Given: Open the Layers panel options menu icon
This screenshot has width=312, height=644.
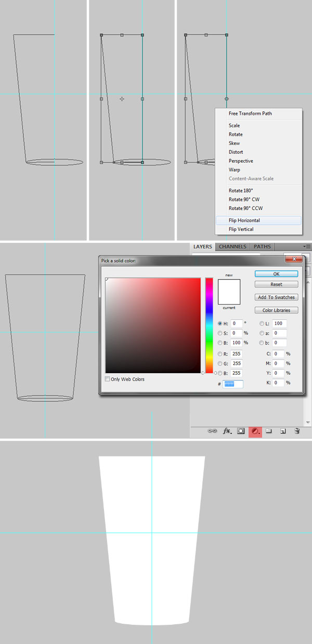Looking at the screenshot, I should 307,246.
